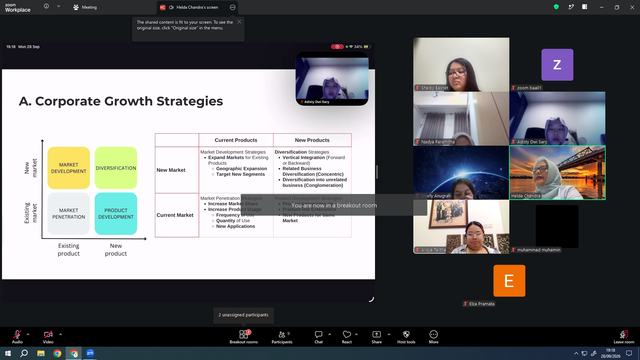Open video options arrow beside Video
This screenshot has width=640, height=360.
point(60,334)
